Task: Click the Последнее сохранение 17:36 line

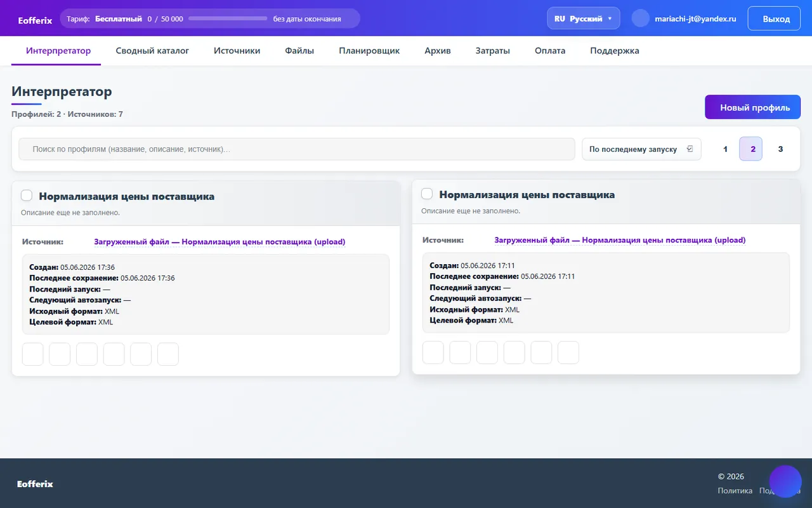Action: (102, 278)
